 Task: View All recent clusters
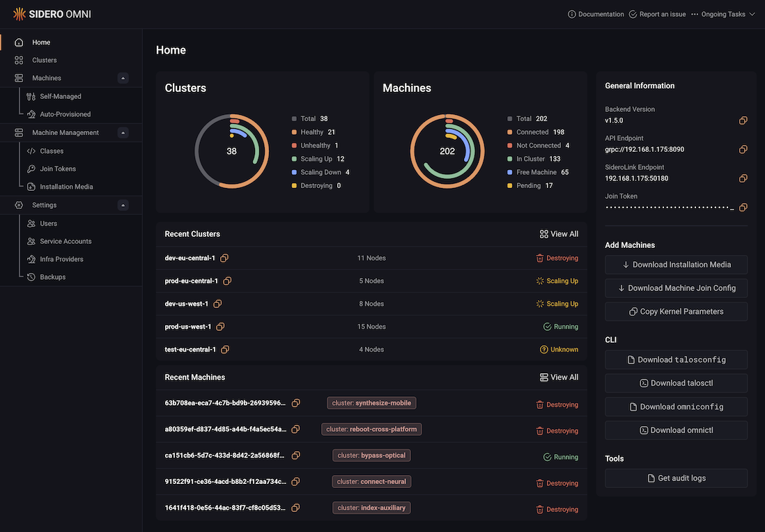point(559,234)
